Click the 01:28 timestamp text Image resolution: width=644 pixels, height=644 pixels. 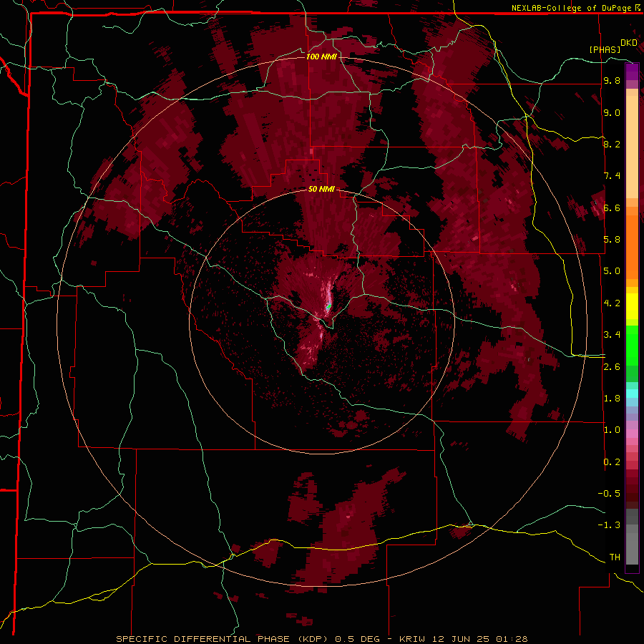(512, 639)
